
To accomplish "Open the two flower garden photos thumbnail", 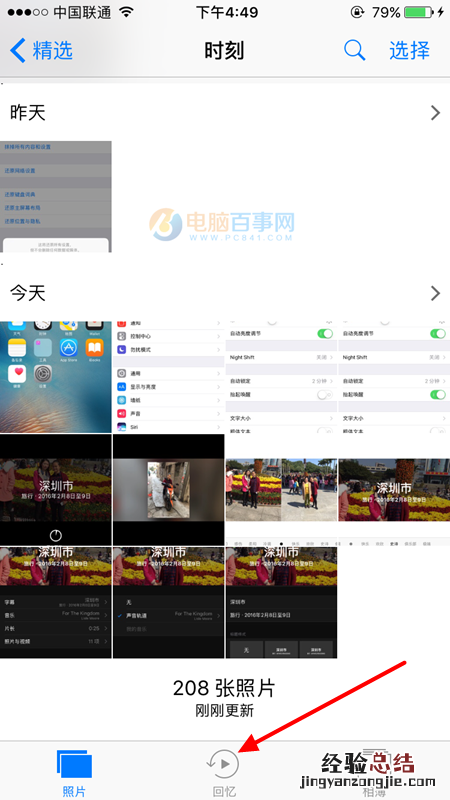I will tap(281, 490).
